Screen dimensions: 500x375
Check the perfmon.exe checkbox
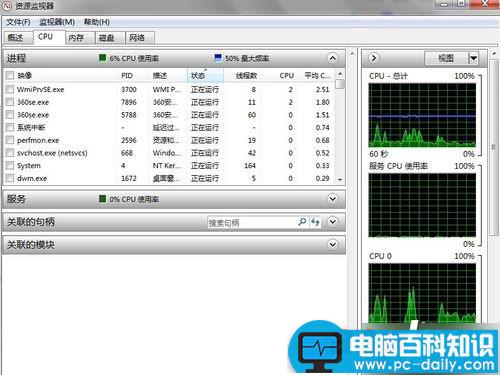[x=10, y=140]
